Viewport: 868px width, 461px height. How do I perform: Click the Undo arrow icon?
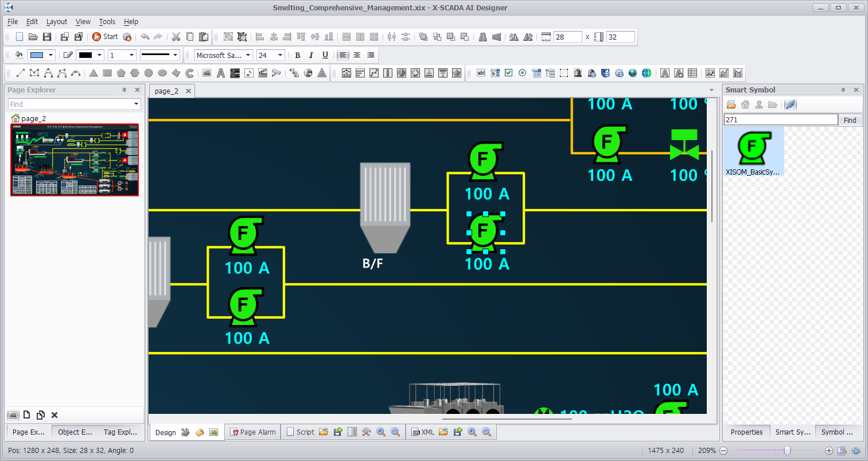[x=145, y=37]
